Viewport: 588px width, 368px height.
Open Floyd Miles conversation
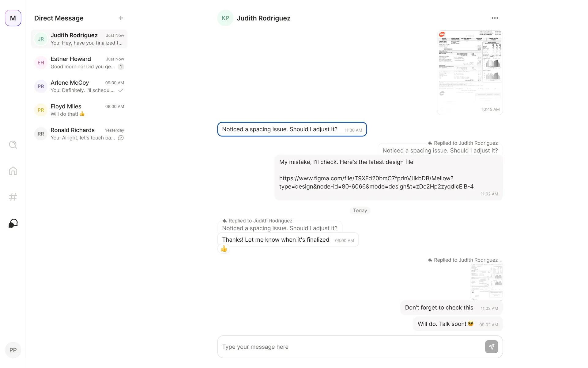click(x=79, y=110)
